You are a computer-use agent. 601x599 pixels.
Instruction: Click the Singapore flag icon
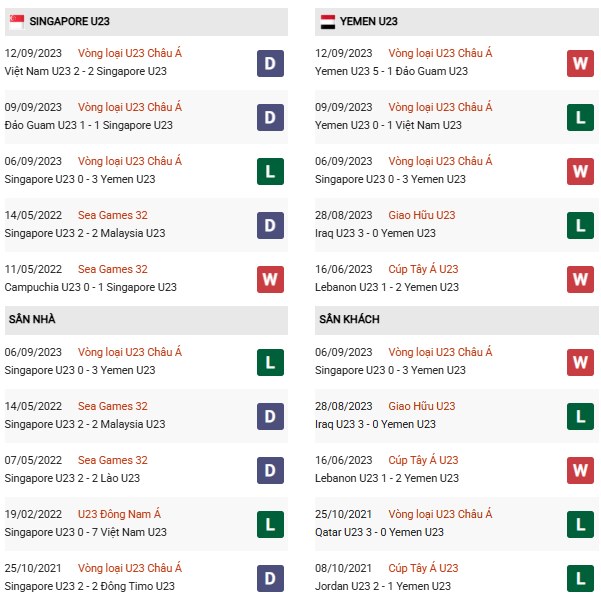click(x=16, y=20)
